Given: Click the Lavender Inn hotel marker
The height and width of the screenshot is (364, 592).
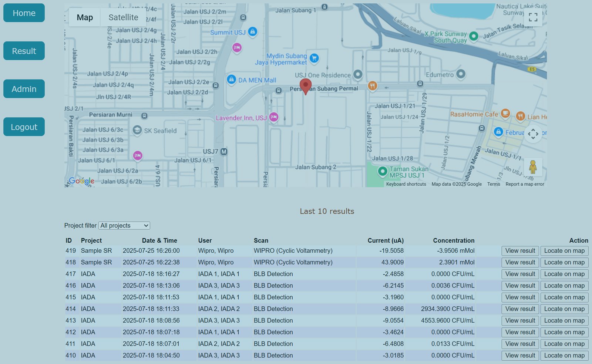Looking at the screenshot, I should point(273,117).
